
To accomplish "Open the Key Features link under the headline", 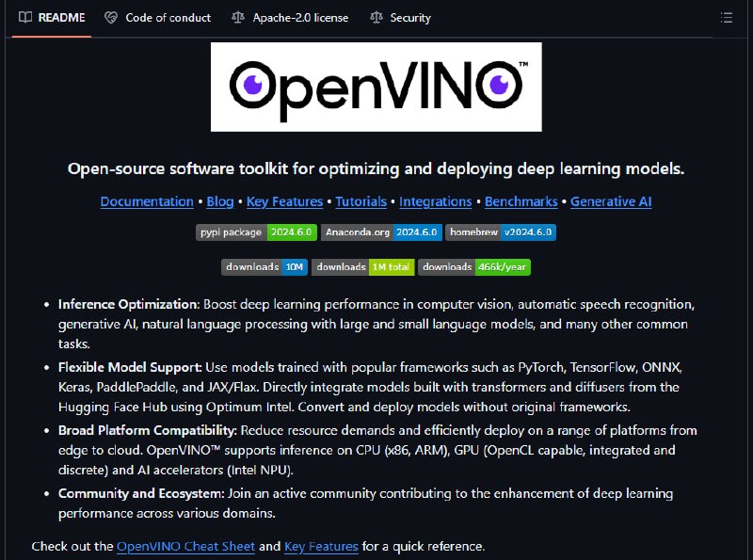I will 285,201.
